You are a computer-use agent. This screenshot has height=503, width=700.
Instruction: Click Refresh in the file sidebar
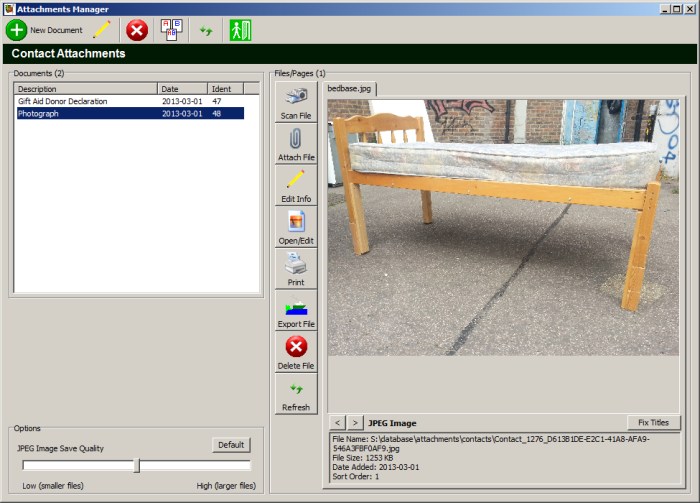tap(296, 395)
